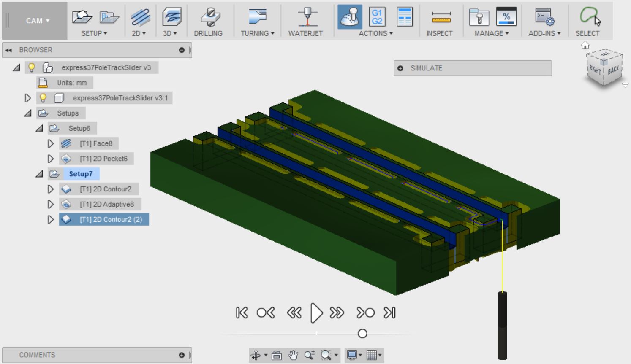This screenshot has height=364, width=631.
Task: Click the New Folder setup icon
Action: [x=109, y=17]
